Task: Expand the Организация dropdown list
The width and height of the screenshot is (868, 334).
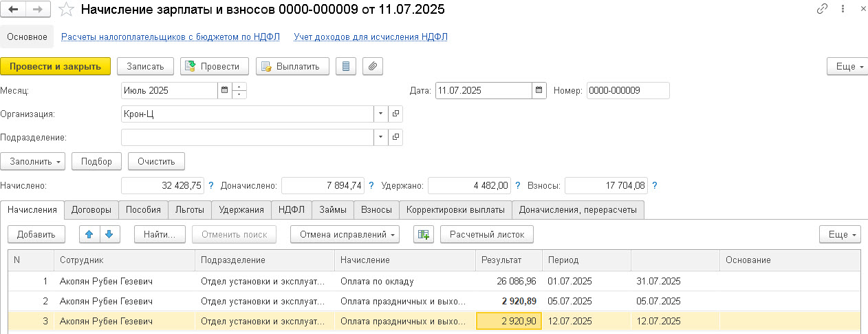Action: 382,114
